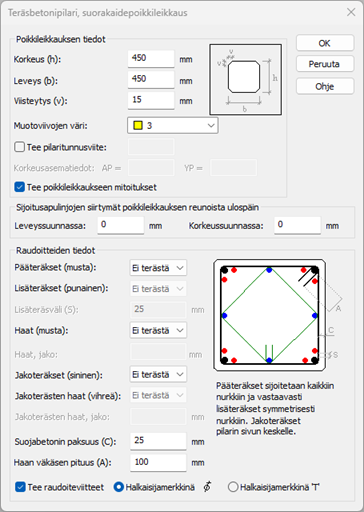Screen dimensions: 364x512
Task: Open the Pääteräkset (musta) dropdown
Action: click(x=158, y=268)
